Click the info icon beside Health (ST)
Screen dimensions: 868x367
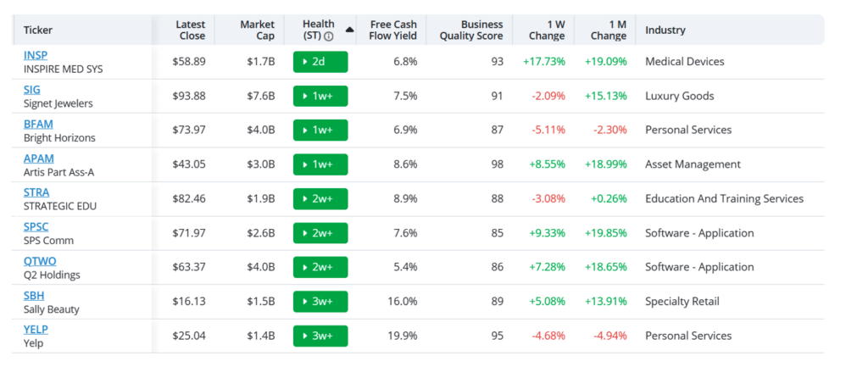[329, 36]
